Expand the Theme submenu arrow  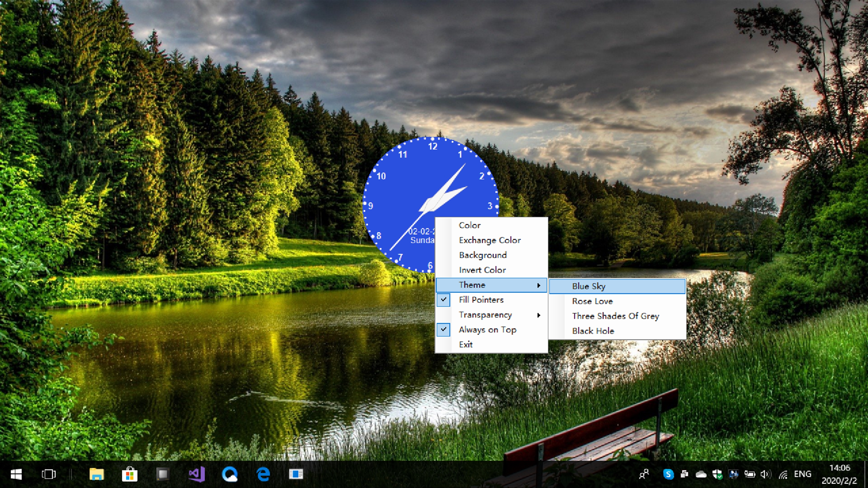pyautogui.click(x=538, y=285)
